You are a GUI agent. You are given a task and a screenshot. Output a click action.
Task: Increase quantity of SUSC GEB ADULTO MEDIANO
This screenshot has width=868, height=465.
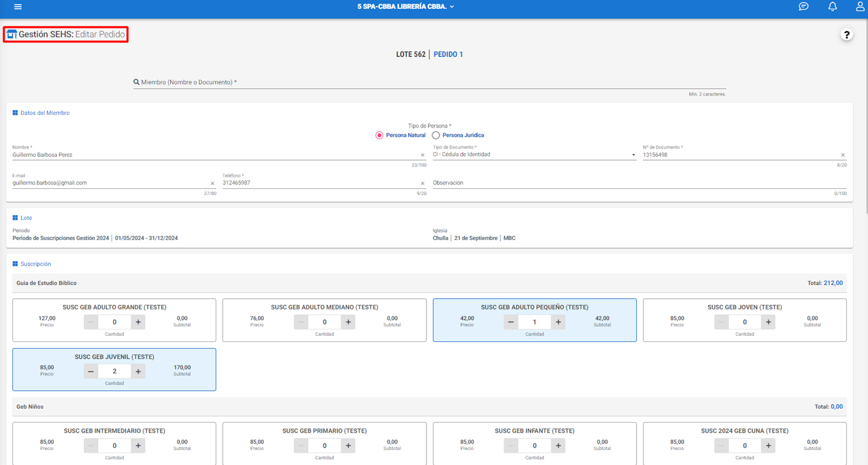point(348,322)
